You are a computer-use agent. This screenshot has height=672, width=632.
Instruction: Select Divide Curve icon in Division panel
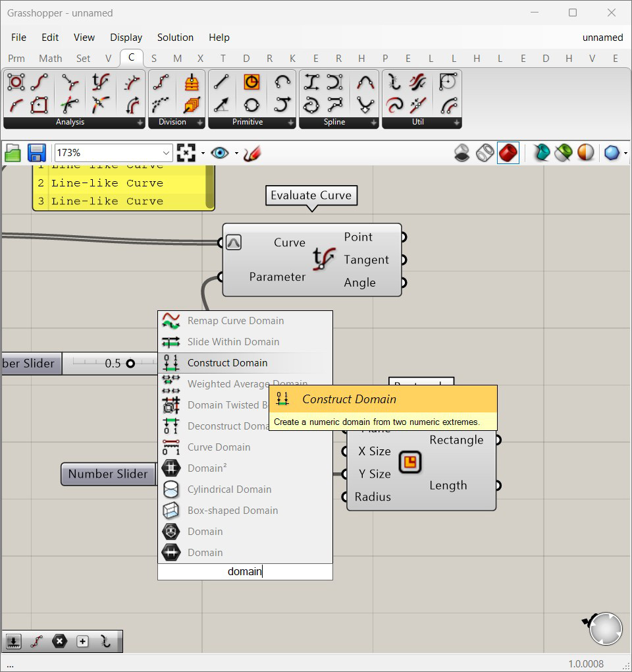[x=161, y=82]
